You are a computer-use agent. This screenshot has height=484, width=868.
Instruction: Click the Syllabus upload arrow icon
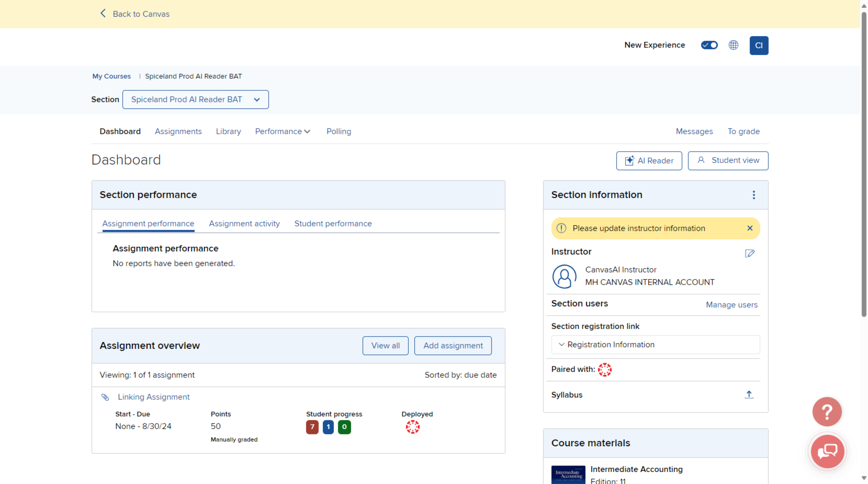pyautogui.click(x=749, y=394)
